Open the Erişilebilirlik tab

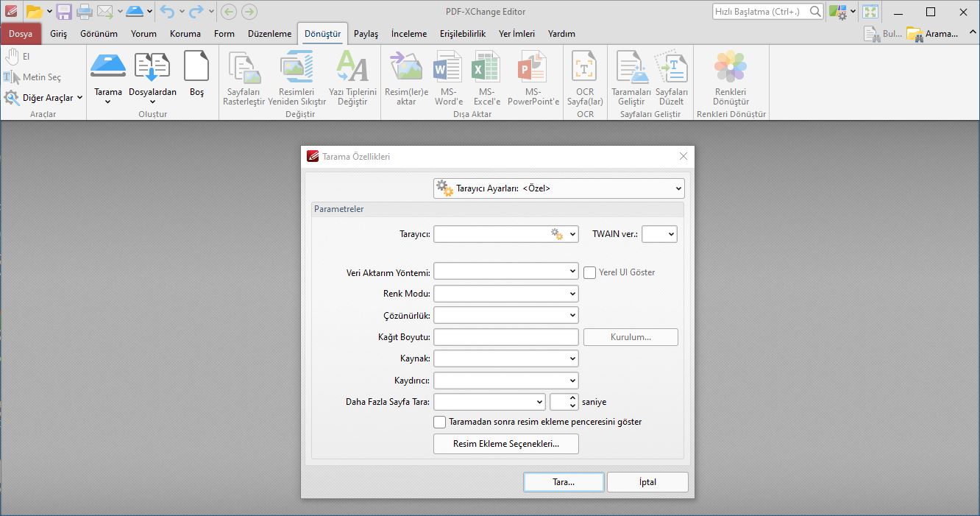coord(463,33)
